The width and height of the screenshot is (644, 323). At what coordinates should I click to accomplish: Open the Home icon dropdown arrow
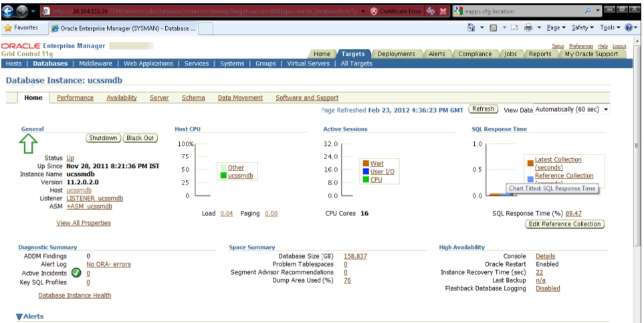pyautogui.click(x=481, y=27)
